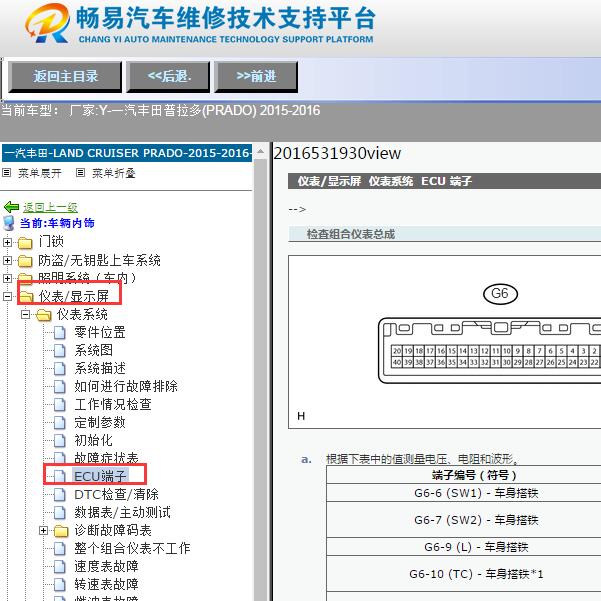The image size is (601, 601).
Task: Open the 如何进行故障排除 document
Action: pos(126,386)
